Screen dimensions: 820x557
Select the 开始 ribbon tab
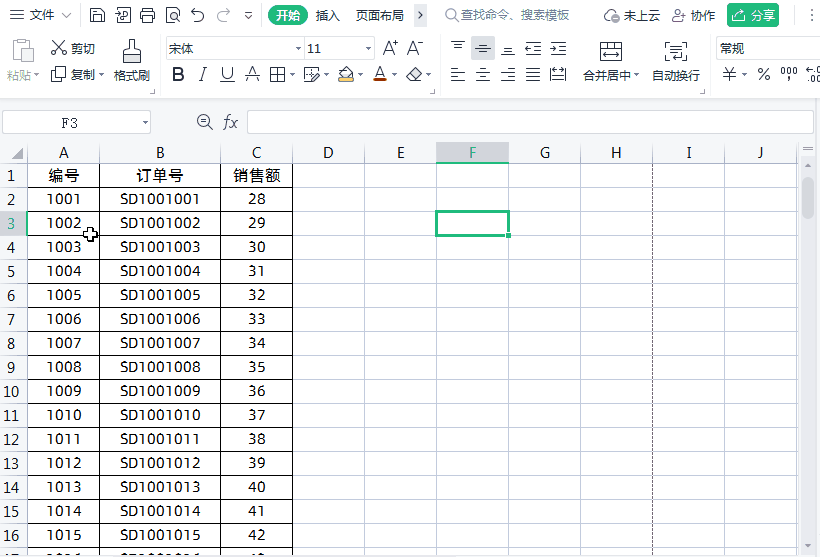pyautogui.click(x=288, y=15)
